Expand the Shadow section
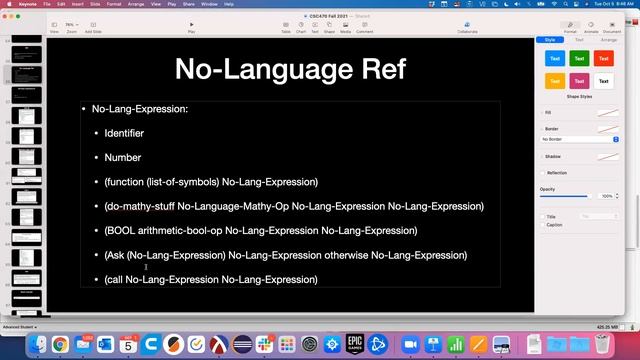This screenshot has width=640, height=360. (x=542, y=157)
